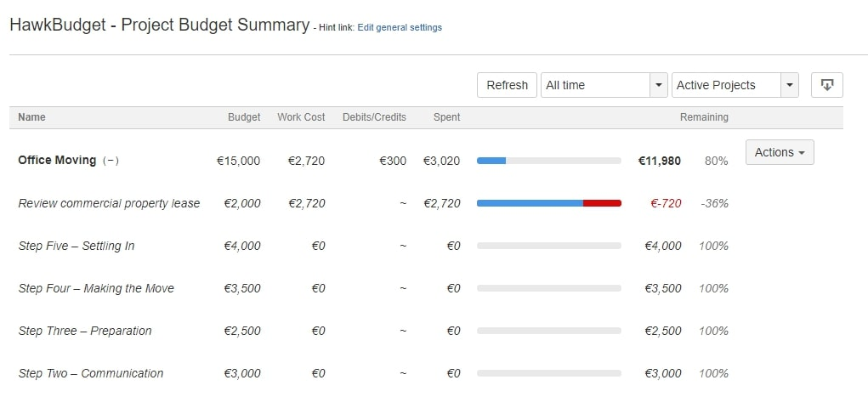
Task: Click the €4,000 budget for Step Five
Action: click(x=242, y=246)
